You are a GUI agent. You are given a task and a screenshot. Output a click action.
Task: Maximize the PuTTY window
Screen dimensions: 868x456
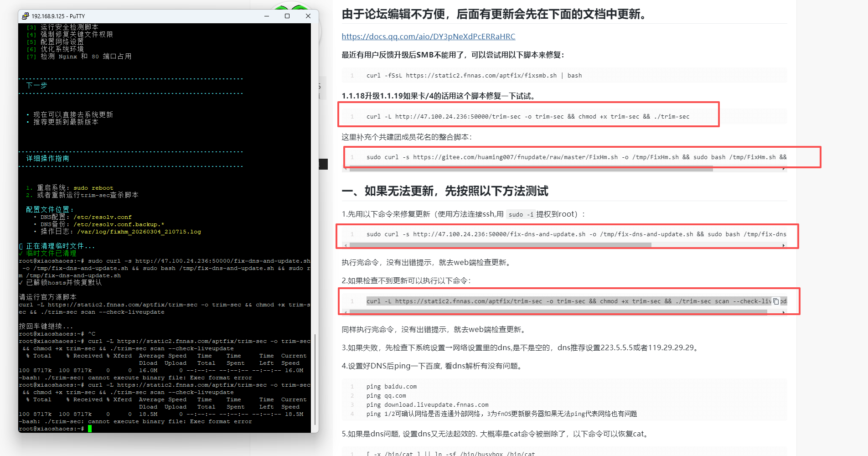coord(287,16)
